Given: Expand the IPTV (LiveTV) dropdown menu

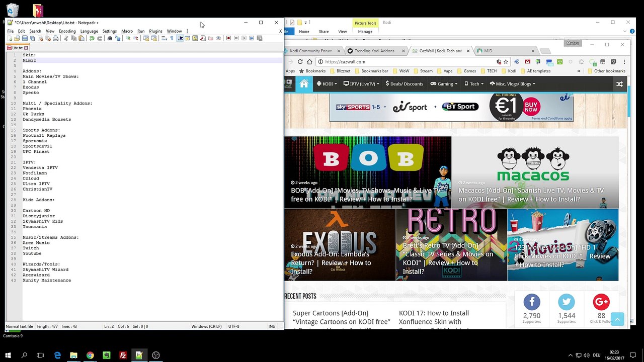Looking at the screenshot, I should [x=361, y=84].
